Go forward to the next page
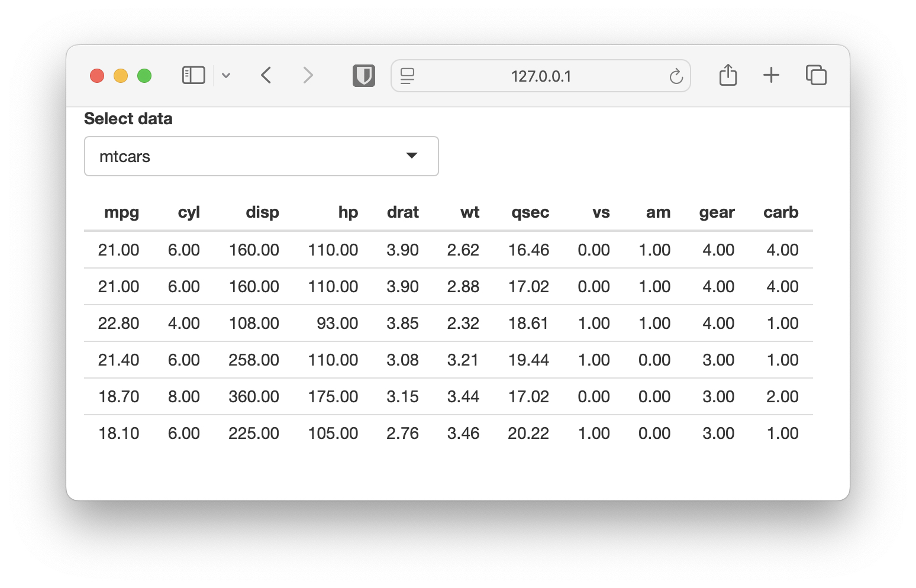 tap(308, 76)
